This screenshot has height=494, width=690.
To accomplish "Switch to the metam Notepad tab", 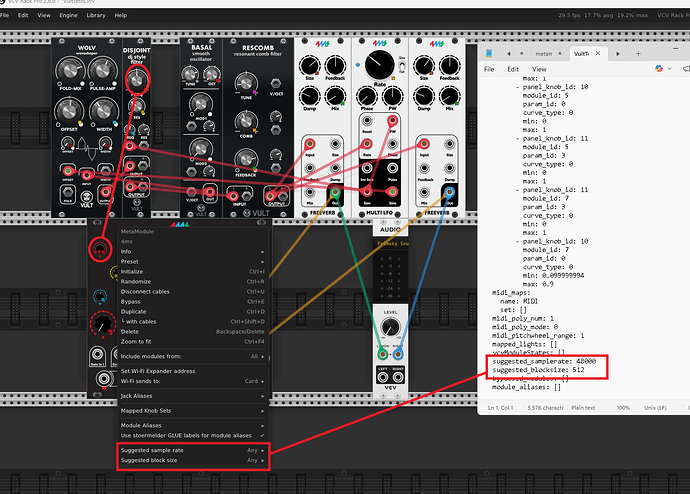I will click(544, 54).
